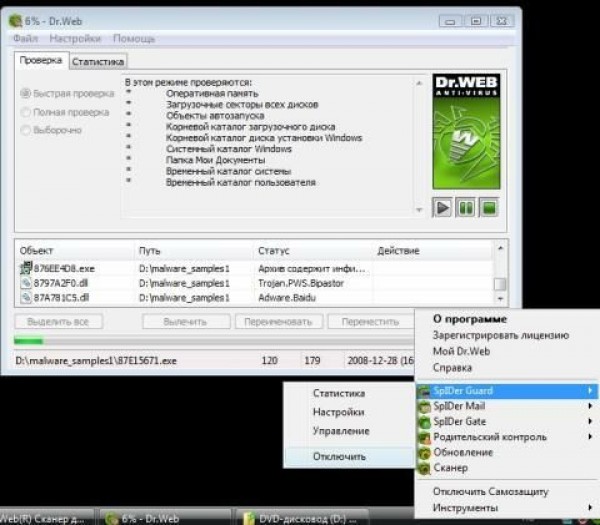This screenshot has width=600, height=525.
Task: Open Справка in tray menu
Action: [x=452, y=368]
